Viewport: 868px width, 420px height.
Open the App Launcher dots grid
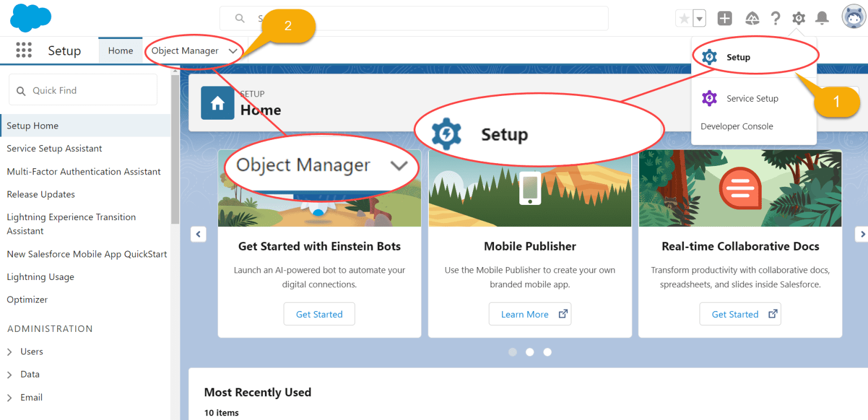pos(24,50)
